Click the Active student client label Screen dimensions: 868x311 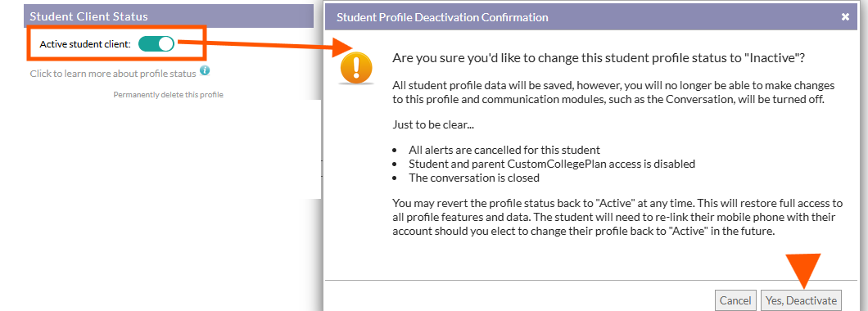pyautogui.click(x=85, y=44)
